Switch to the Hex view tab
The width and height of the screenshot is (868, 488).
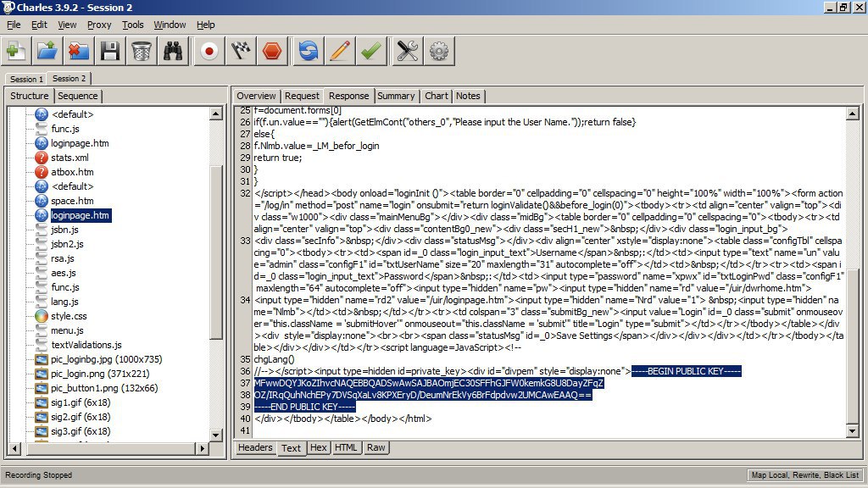(319, 447)
